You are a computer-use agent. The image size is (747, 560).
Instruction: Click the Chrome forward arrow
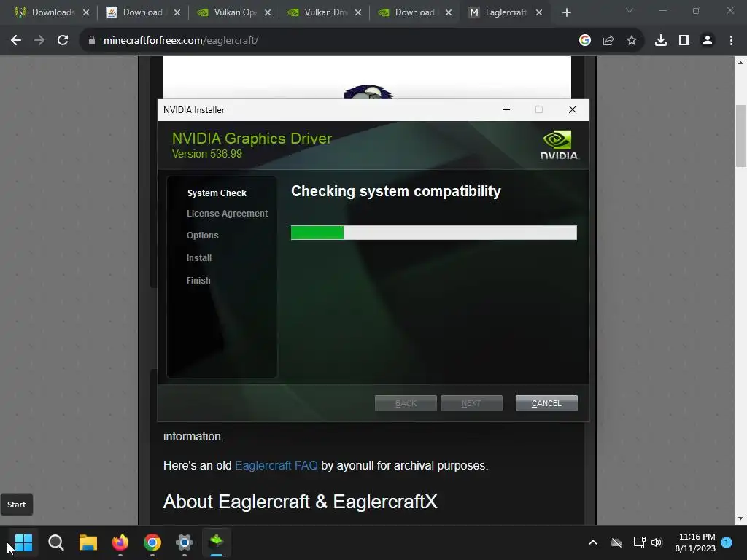click(39, 41)
